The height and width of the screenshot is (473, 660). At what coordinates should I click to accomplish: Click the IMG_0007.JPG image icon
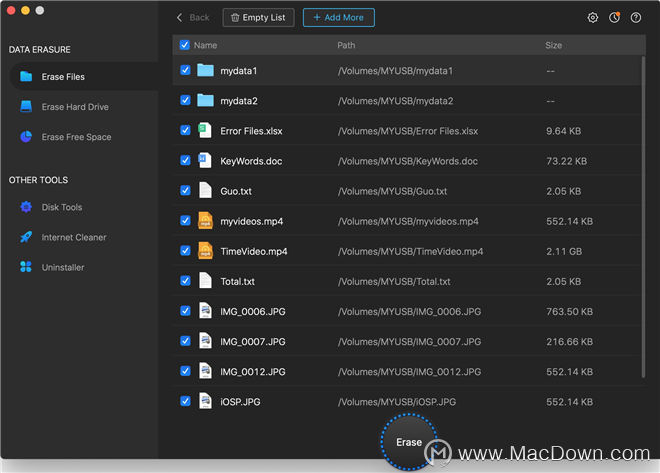click(x=205, y=341)
